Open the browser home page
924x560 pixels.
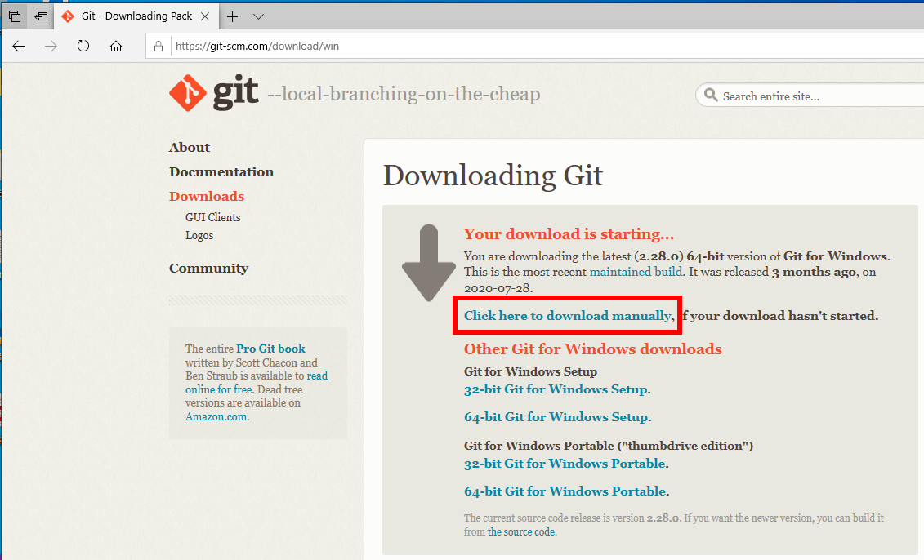(x=116, y=47)
